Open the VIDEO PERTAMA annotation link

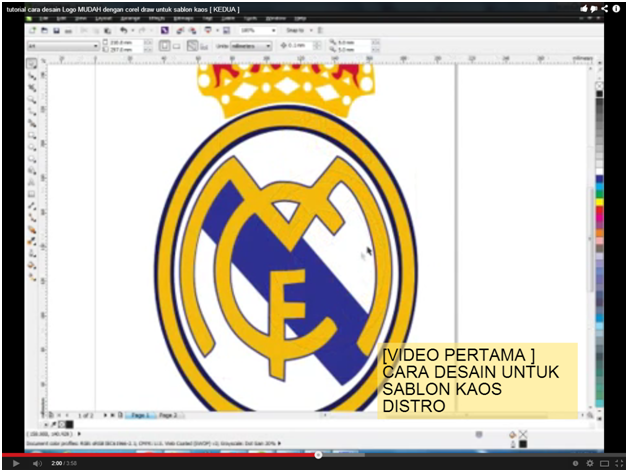pos(477,381)
